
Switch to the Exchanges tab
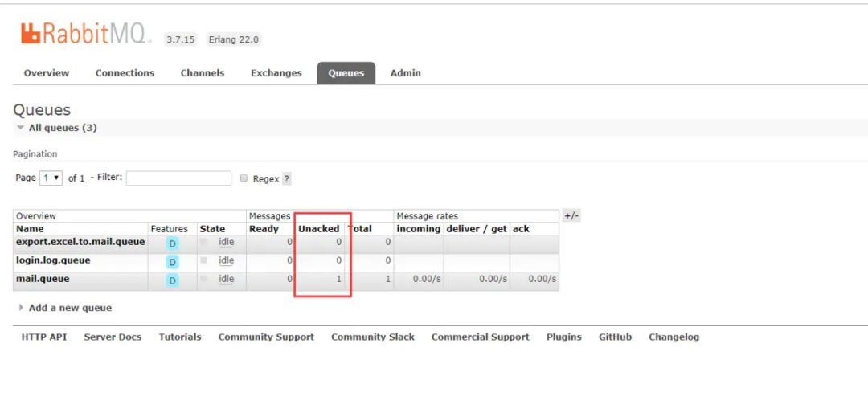pos(276,73)
